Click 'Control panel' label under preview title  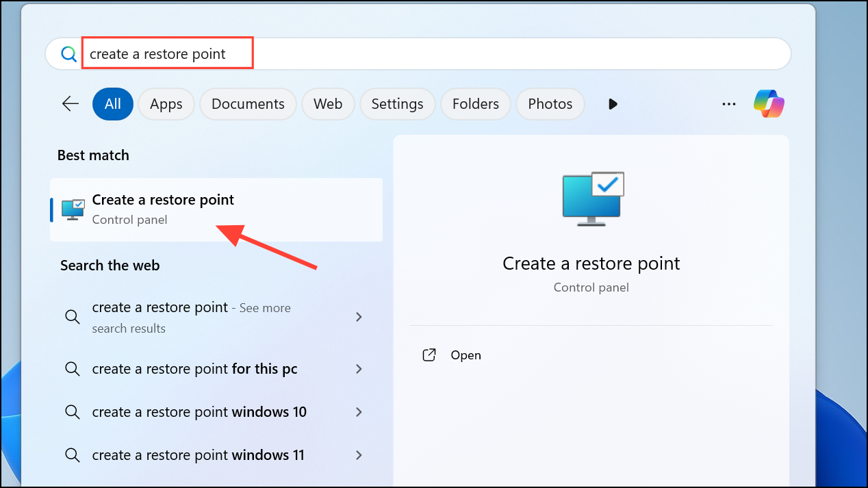591,287
